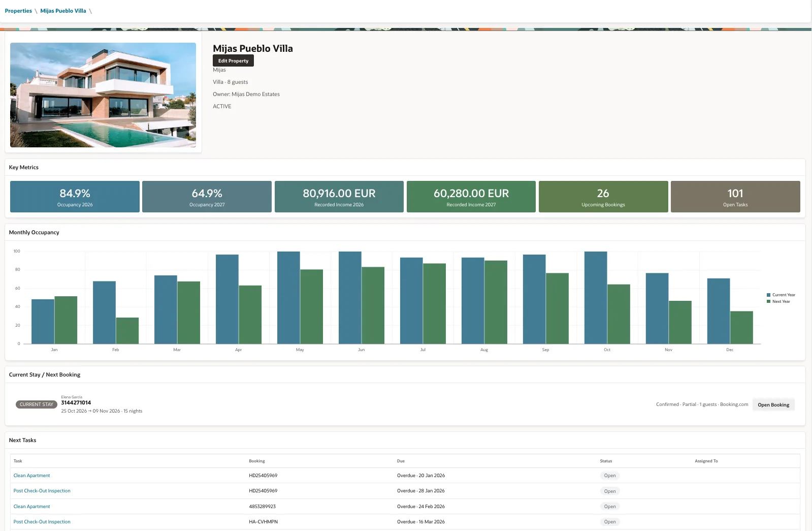Screen dimensions: 812x531
Task: Click the Next Tasks section heading
Action: coord(22,440)
